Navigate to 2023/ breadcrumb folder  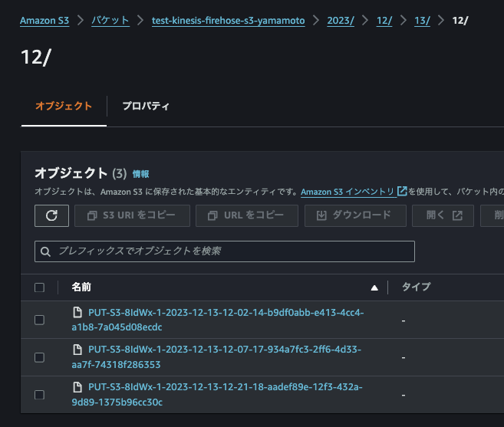point(341,21)
